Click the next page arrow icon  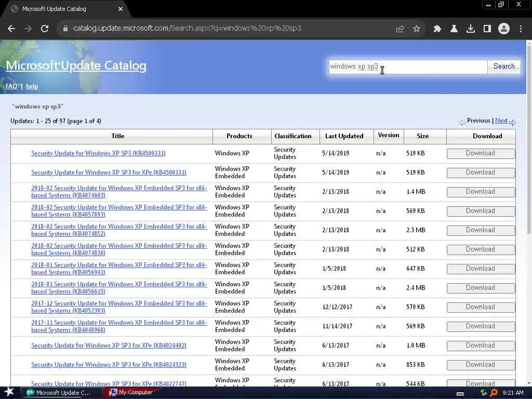coord(512,123)
